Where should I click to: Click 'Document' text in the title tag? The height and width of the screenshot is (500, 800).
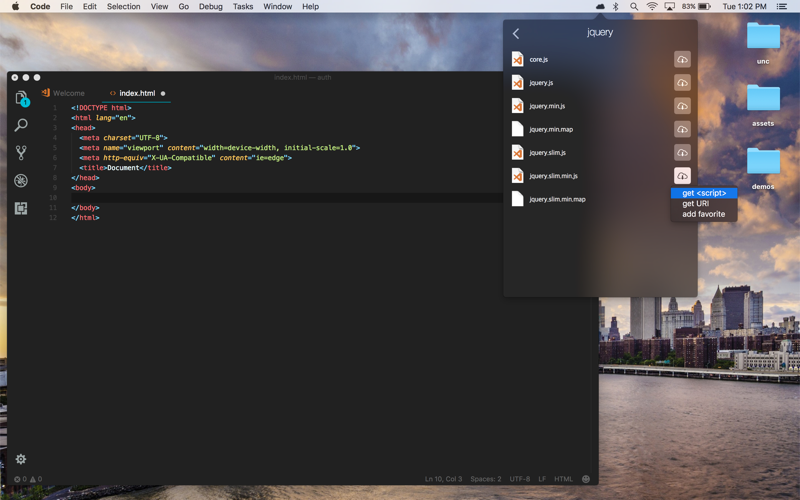[x=123, y=168]
